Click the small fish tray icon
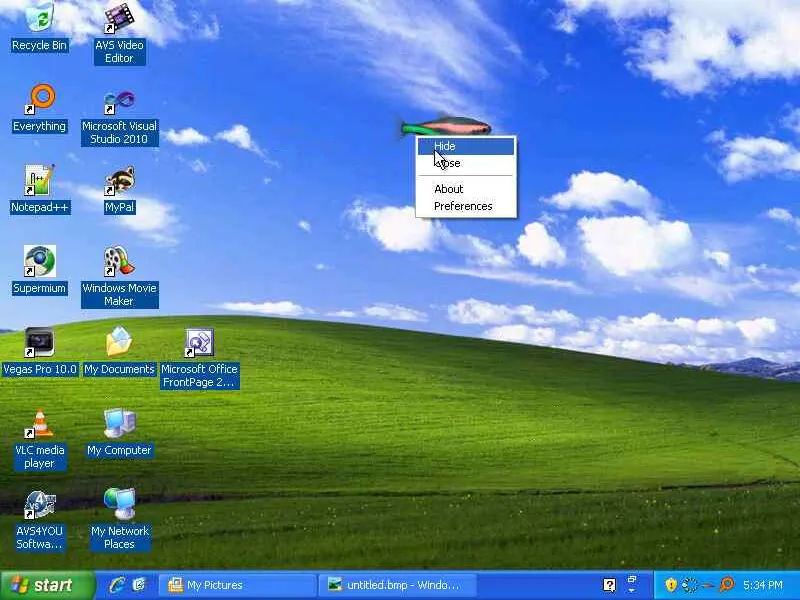The width and height of the screenshot is (800, 600). 707,585
